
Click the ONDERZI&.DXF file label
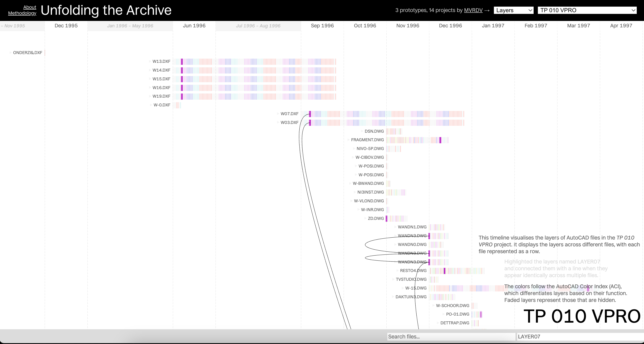tap(28, 53)
